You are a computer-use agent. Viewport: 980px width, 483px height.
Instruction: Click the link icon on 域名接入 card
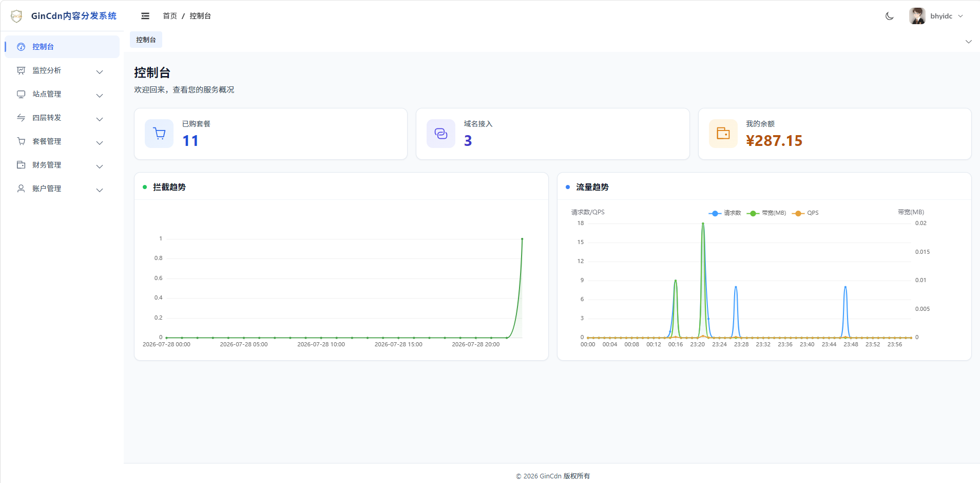[x=441, y=134]
